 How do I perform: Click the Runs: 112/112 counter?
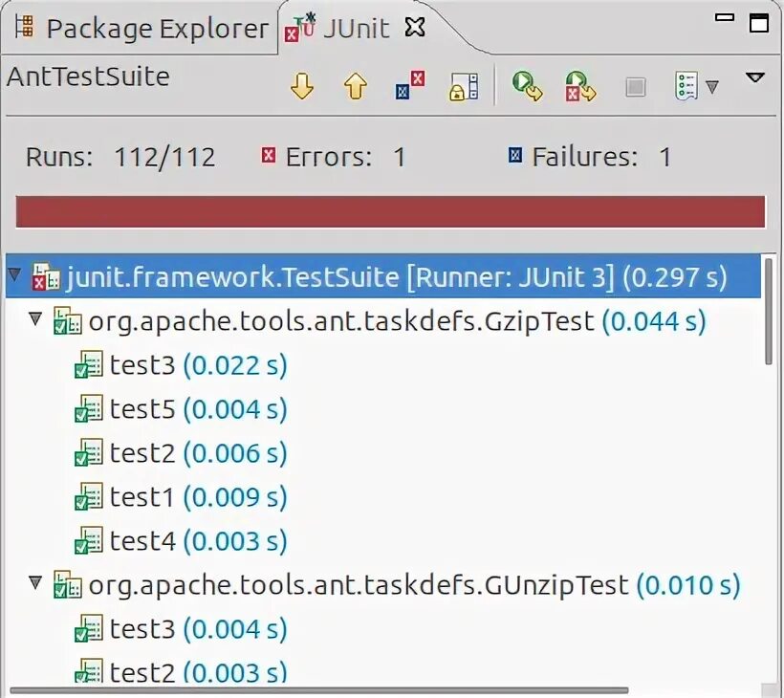tap(120, 157)
